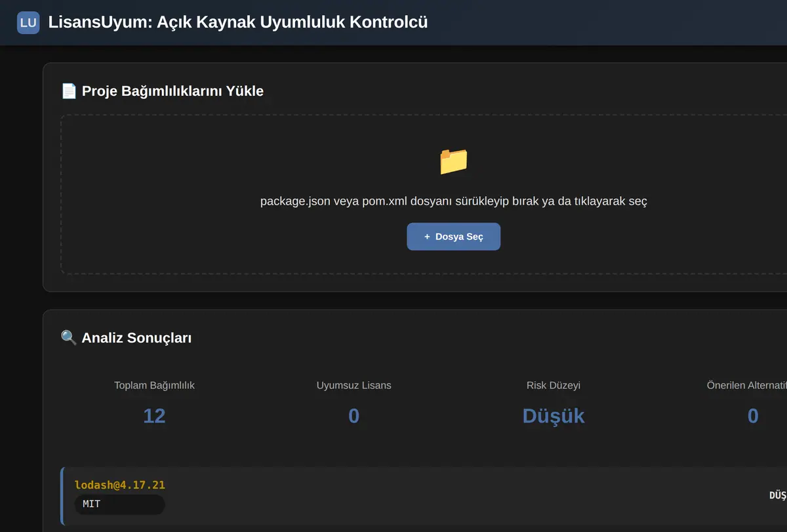
Task: Click the magnifier icon beside Analiz Sonuçları
Action: 69,338
